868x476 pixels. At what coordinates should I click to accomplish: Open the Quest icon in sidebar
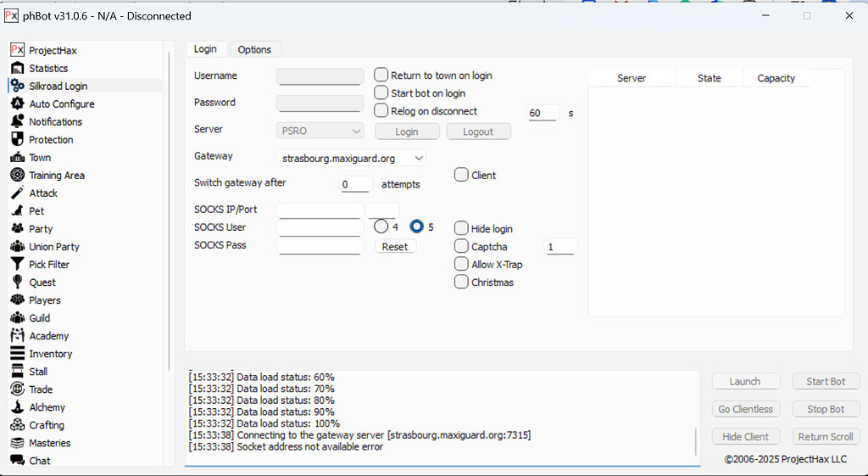pos(18,282)
